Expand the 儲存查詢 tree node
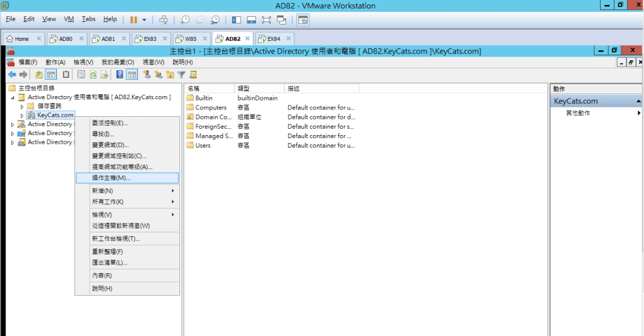Screen dimensions: 644x336 22,107
